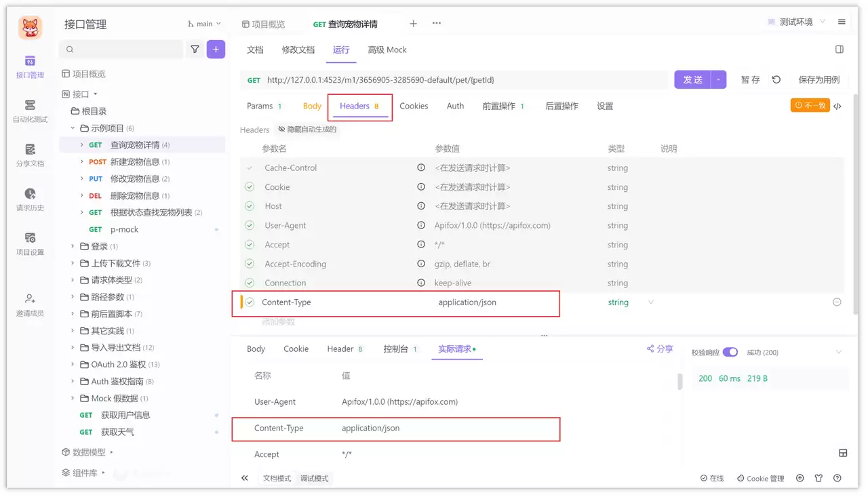Click info icon on User-Agent header row

point(421,225)
